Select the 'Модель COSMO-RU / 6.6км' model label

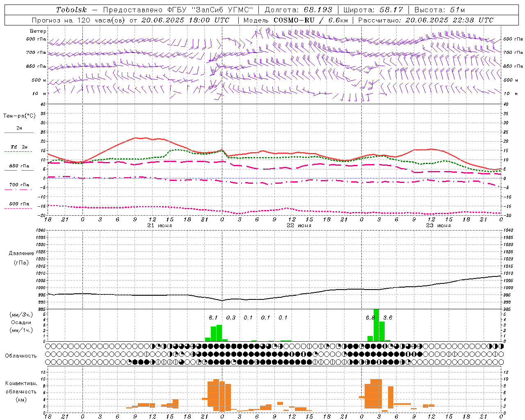(x=296, y=20)
